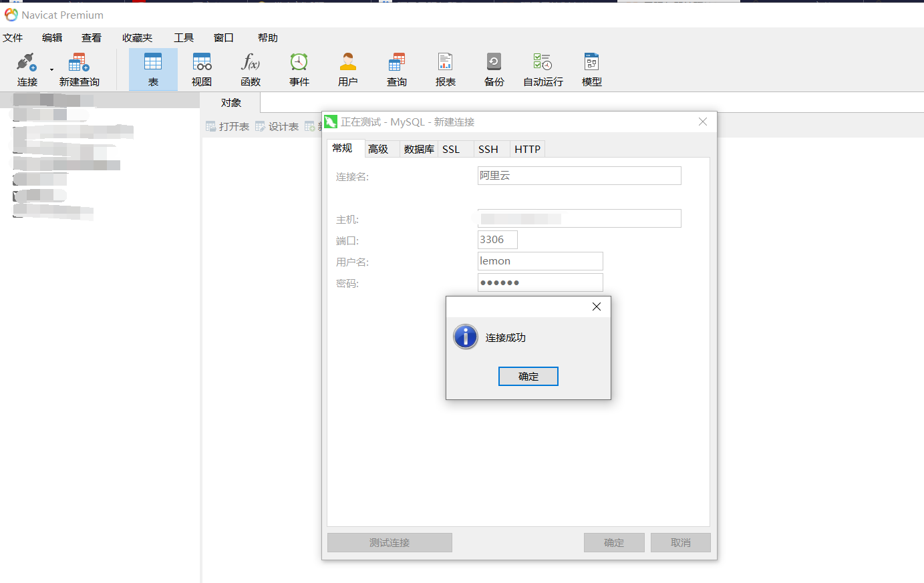Open the 用户 (User) toolbar icon
This screenshot has width=924, height=583.
(347, 69)
